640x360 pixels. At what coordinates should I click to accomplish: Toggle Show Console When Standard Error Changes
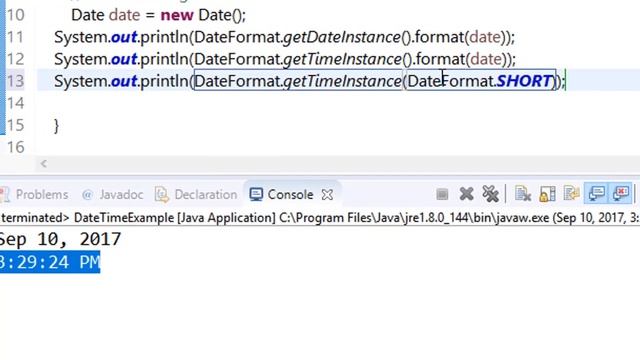621,193
